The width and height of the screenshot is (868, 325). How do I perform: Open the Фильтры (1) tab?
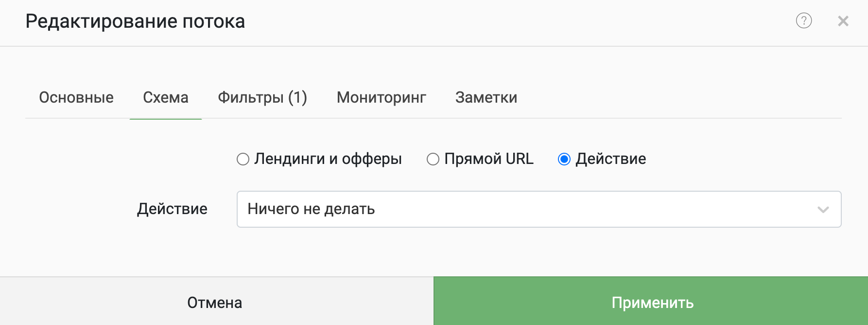pyautogui.click(x=262, y=97)
